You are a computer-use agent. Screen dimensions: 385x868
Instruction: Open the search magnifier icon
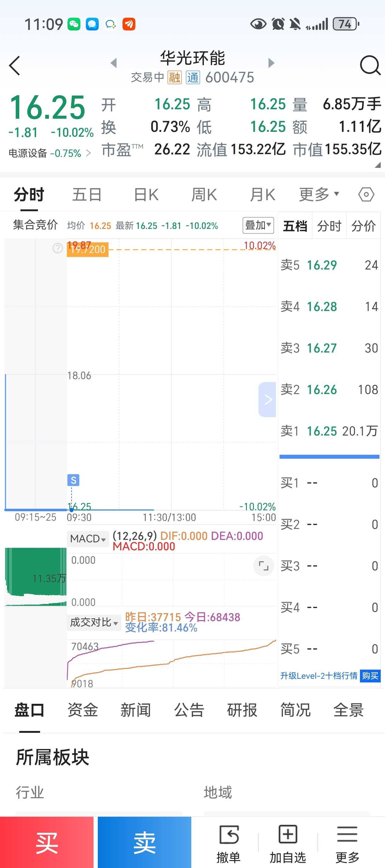point(370,65)
